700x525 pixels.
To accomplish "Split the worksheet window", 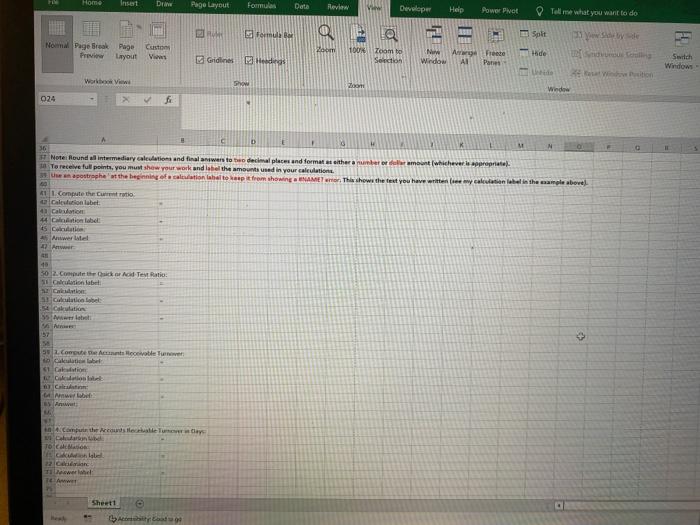I will coord(533,34).
